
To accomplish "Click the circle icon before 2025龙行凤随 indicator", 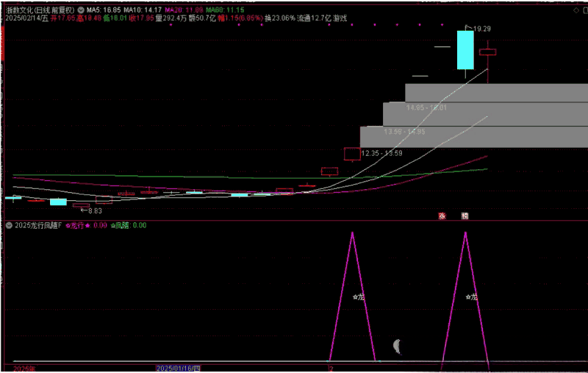I will point(8,226).
